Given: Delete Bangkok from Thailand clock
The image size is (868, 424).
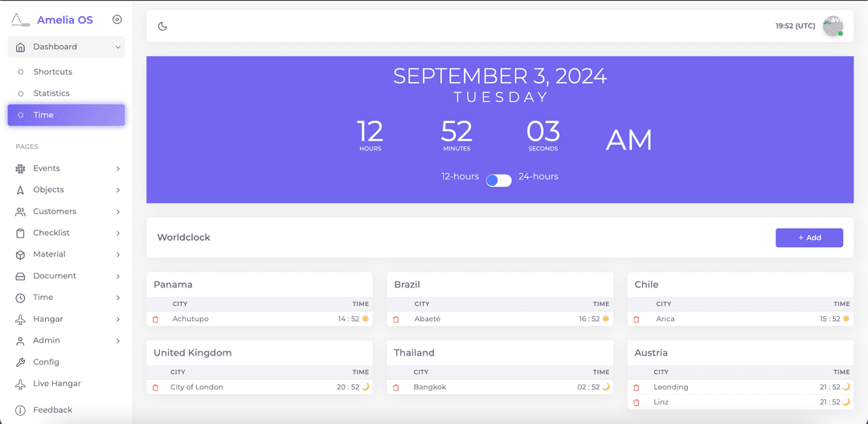Looking at the screenshot, I should [395, 388].
